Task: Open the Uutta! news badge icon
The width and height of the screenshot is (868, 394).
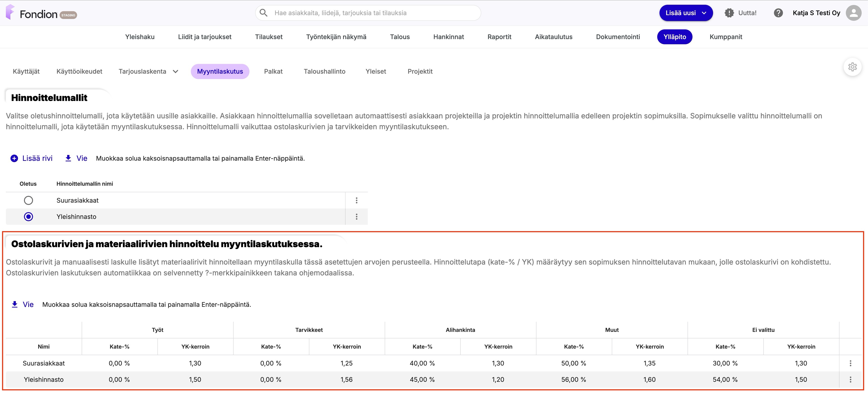Action: 729,13
